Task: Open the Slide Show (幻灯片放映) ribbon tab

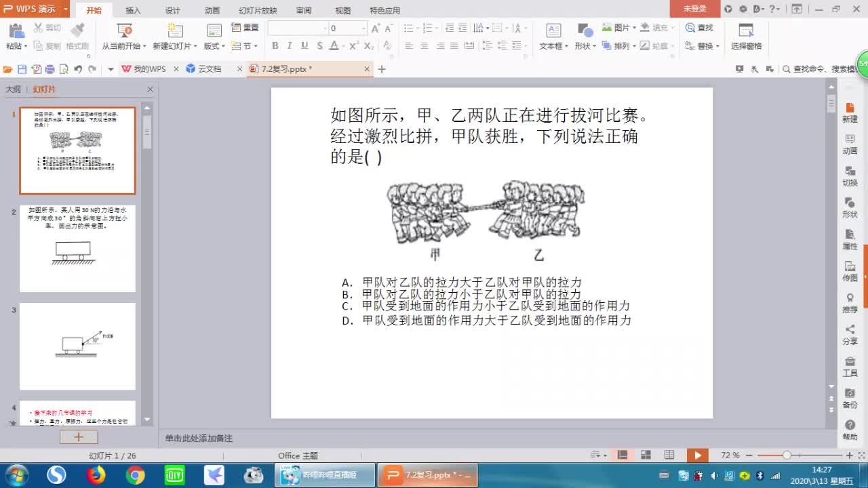Action: (x=258, y=10)
